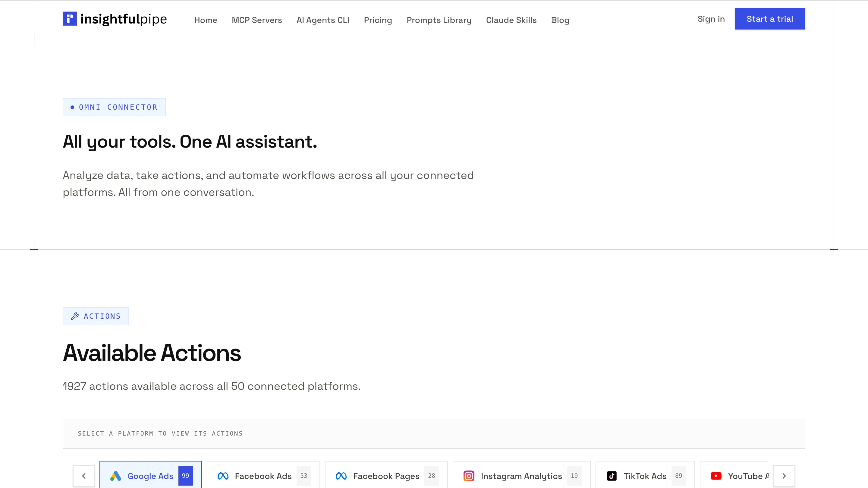Select the Facebook Ads platform tab
868x488 pixels.
(263, 475)
